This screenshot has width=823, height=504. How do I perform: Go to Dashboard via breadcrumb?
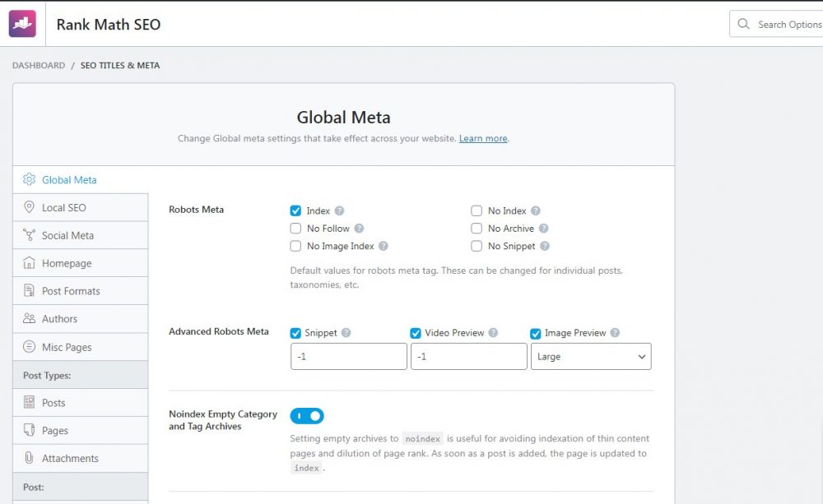coord(39,66)
